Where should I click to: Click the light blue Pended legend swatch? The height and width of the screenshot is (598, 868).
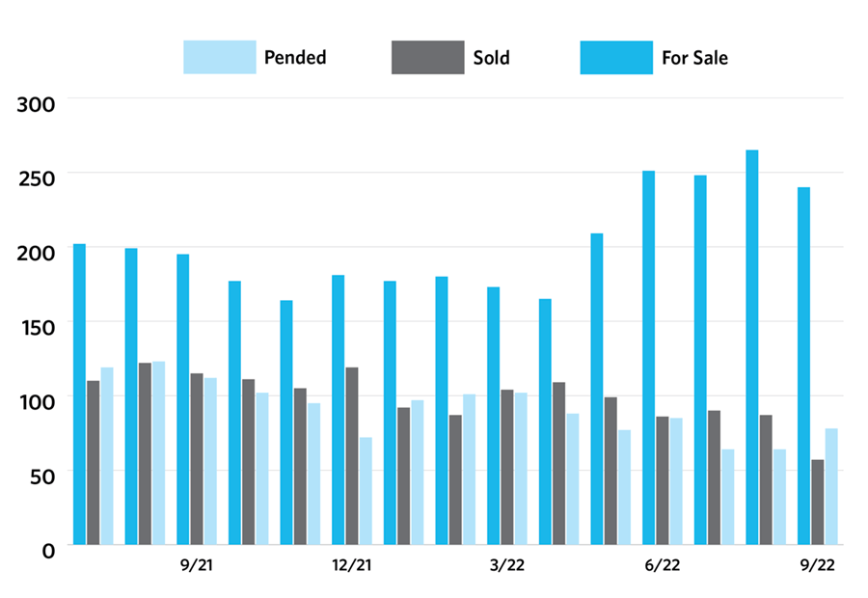pos(220,58)
